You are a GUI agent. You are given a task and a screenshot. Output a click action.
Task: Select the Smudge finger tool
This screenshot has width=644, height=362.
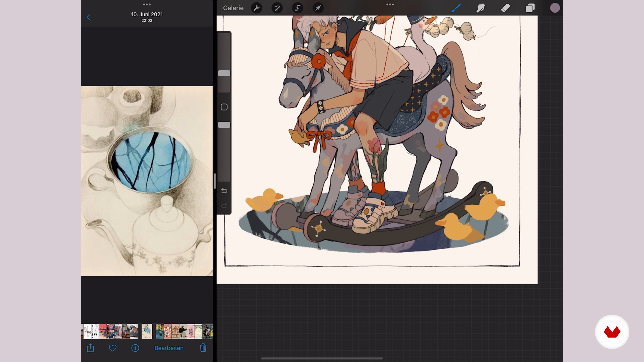480,8
